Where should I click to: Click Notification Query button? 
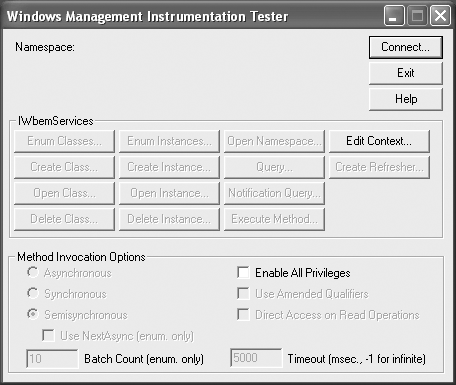point(274,193)
